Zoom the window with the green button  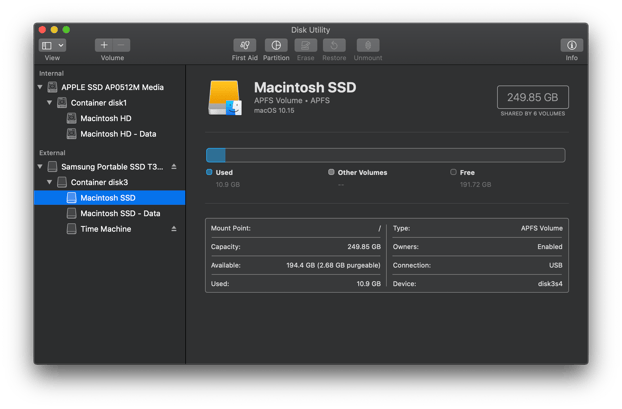click(66, 30)
